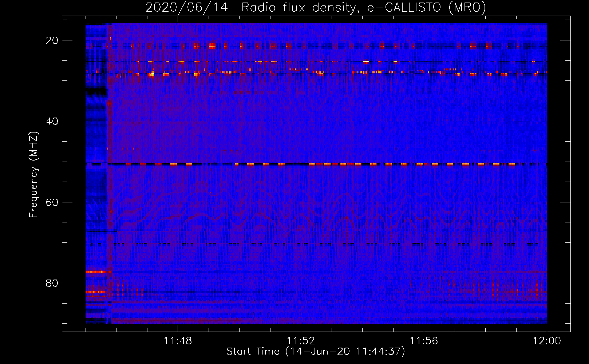The height and width of the screenshot is (364, 589).
Task: Click the y-axis label "Frequency (MHZ)"
Action: pos(33,175)
